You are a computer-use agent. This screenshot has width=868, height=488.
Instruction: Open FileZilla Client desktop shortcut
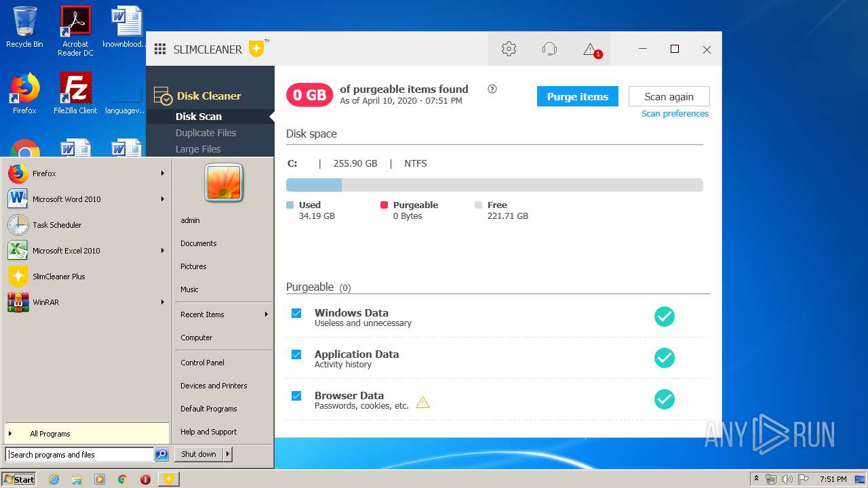(75, 94)
